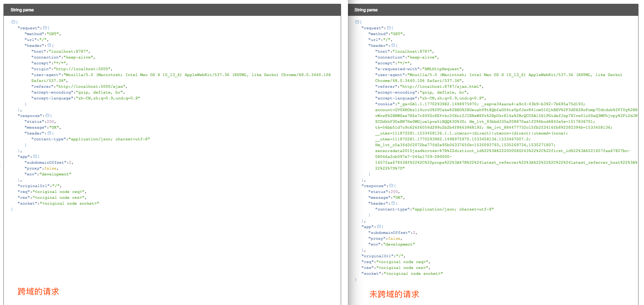644x305 pixels.
Task: Click the "cookie" key in the right panel
Action: pyautogui.click(x=385, y=104)
